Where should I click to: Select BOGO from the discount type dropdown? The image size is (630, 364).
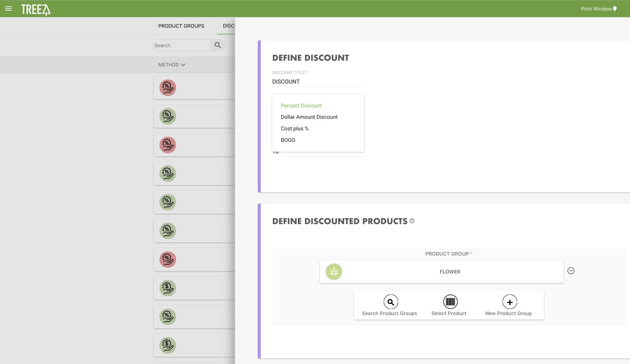[x=288, y=140]
